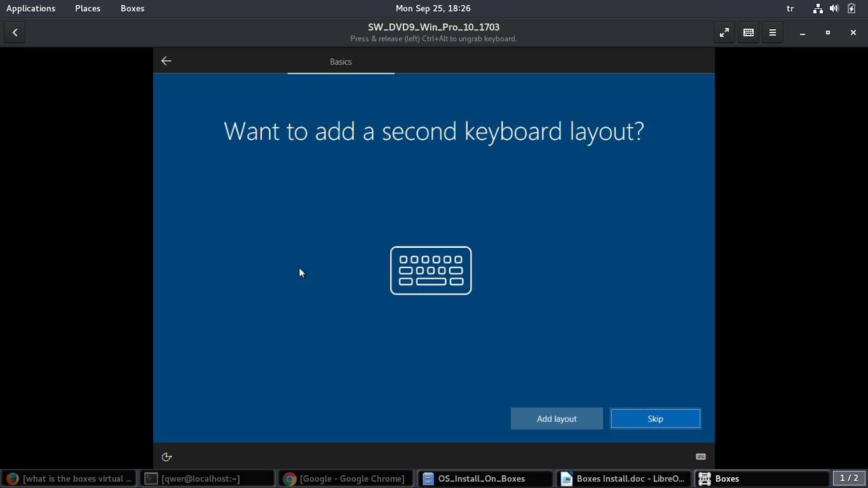868x488 pixels.
Task: Click the volume speaker icon
Action: (834, 8)
